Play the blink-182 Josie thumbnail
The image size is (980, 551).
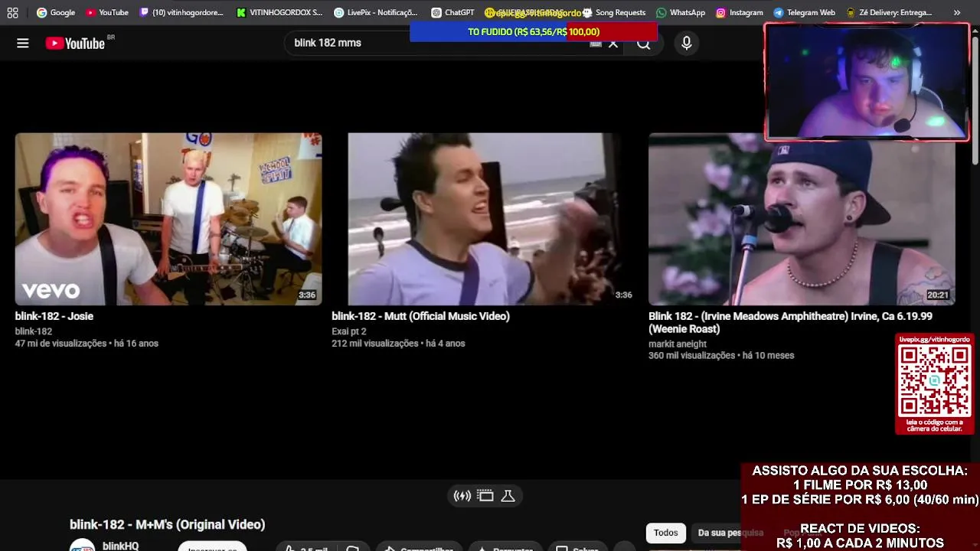click(x=168, y=219)
